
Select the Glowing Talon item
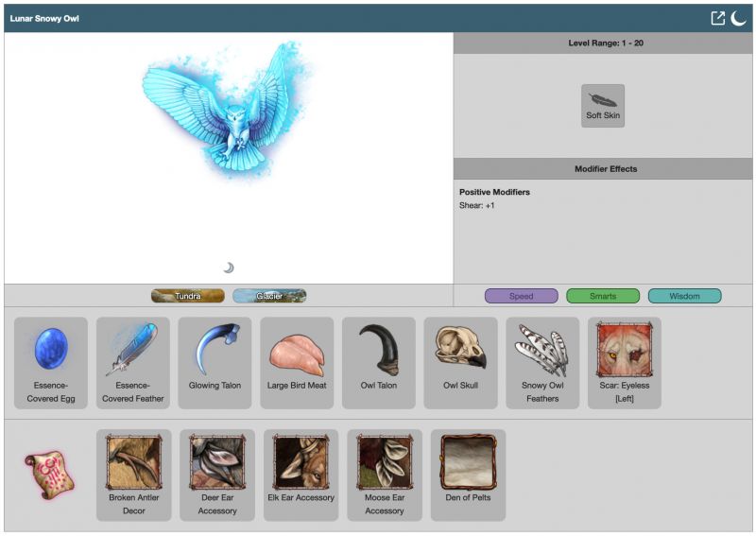coord(215,362)
